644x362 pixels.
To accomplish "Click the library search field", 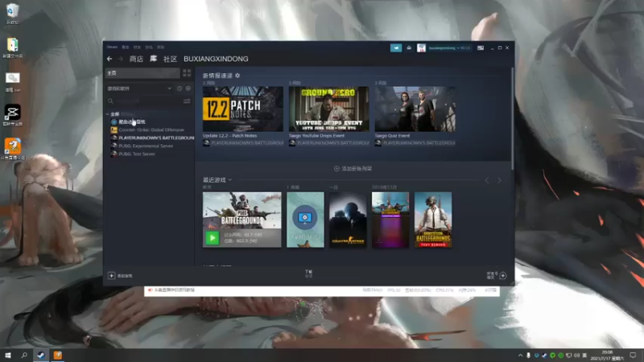I will coord(143,101).
